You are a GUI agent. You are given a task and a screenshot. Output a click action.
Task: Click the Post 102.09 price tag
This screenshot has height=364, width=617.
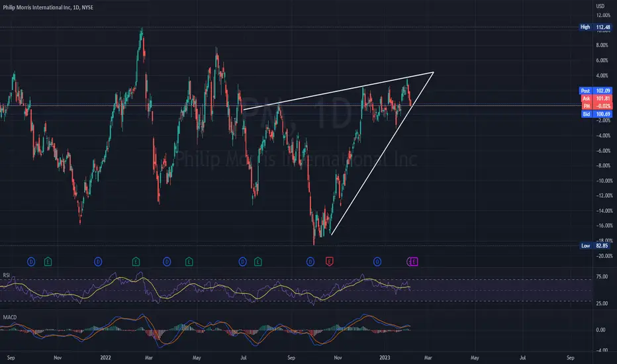[x=595, y=91]
